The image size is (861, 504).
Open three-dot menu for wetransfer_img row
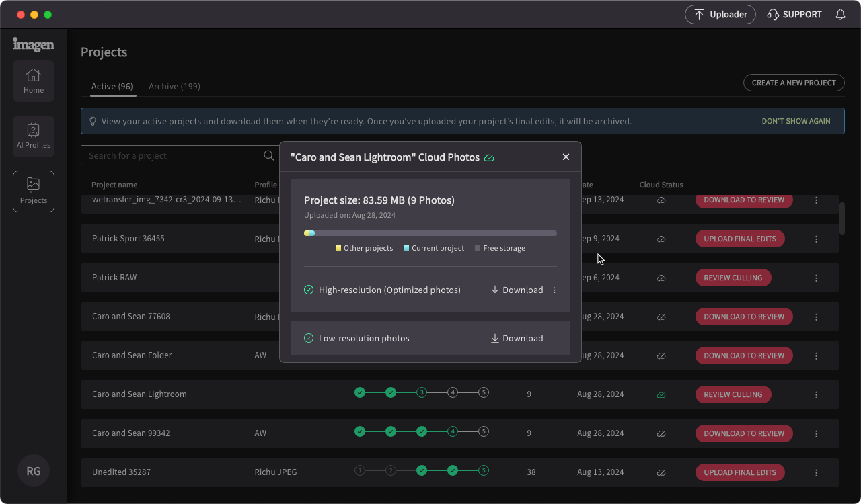click(816, 200)
